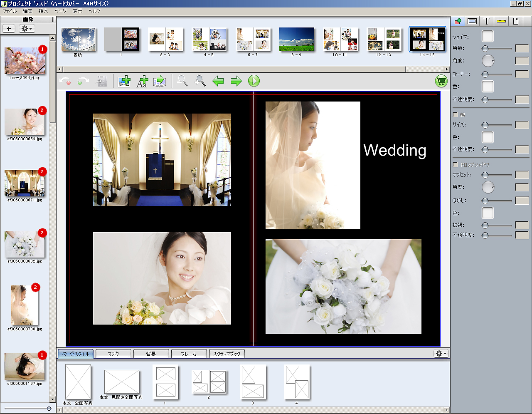Select the page 8-9 spread thumbnail
The image size is (532, 414).
297,40
